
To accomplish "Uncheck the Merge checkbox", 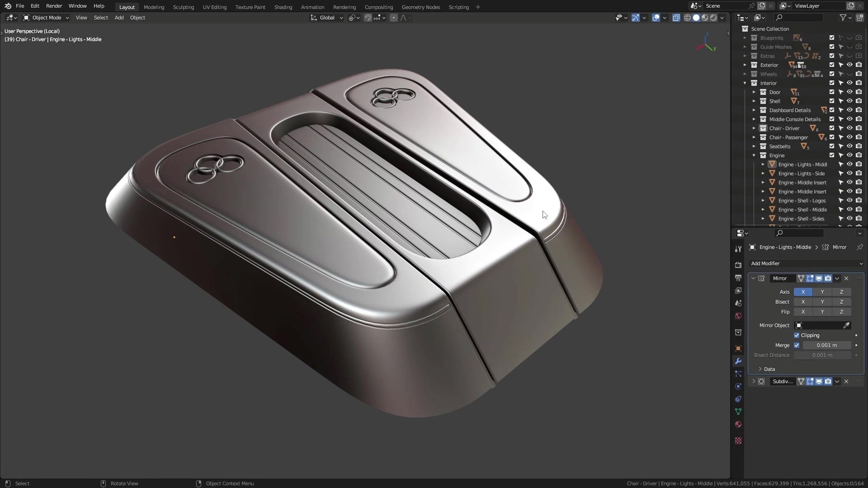I will 797,345.
